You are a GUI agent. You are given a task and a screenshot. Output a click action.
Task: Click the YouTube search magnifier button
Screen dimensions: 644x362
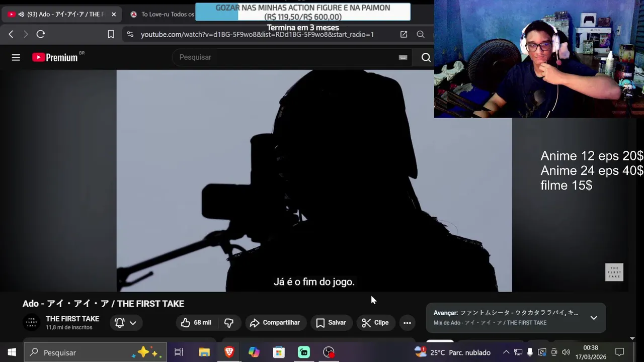click(x=426, y=57)
